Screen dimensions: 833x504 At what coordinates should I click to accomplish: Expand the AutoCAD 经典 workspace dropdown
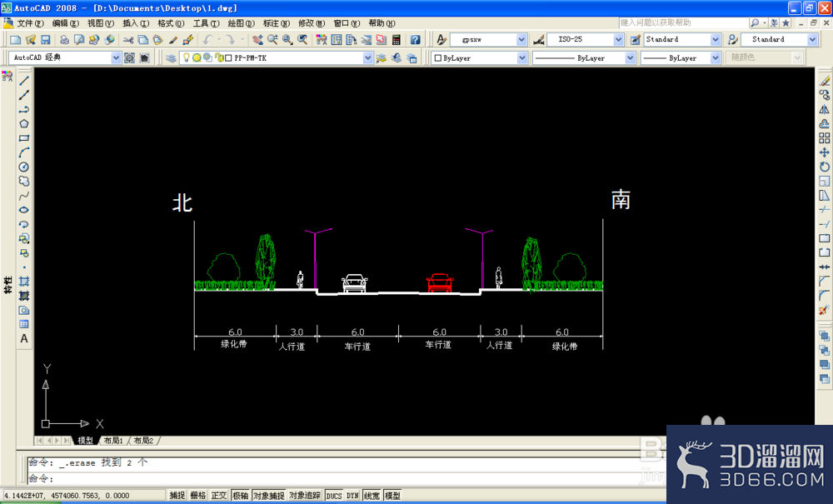pyautogui.click(x=116, y=57)
